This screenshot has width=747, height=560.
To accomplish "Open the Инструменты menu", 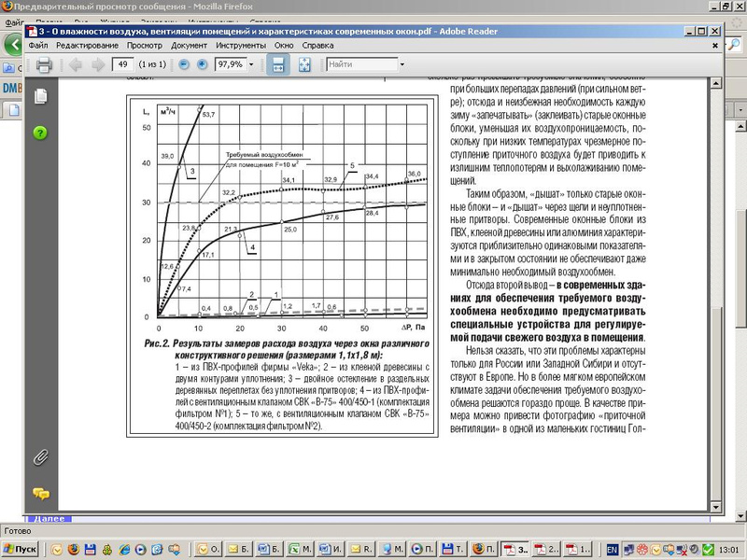I will 241,45.
